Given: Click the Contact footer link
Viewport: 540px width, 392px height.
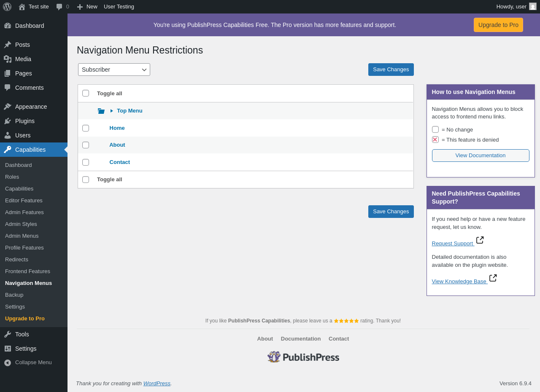Looking at the screenshot, I should [339, 339].
